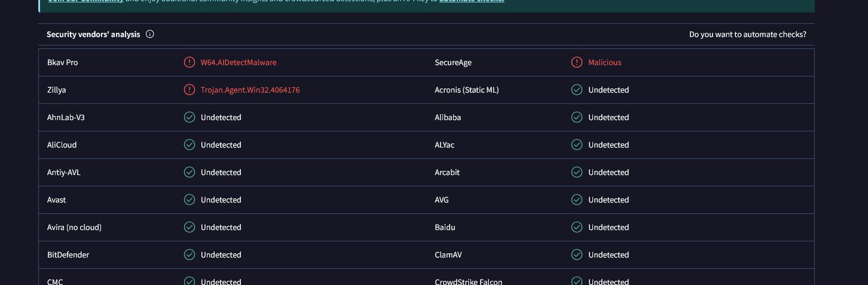Click the undetected check icon for AhnLab-V3

click(x=190, y=117)
